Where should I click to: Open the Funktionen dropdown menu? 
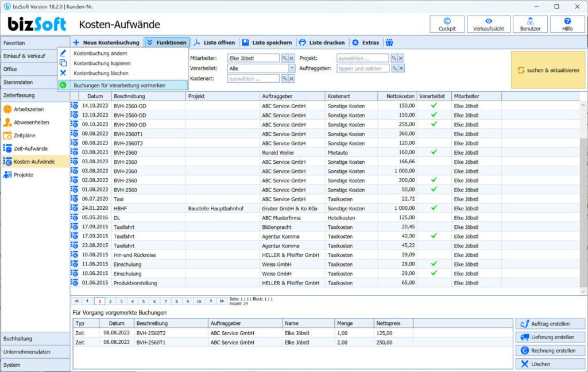pyautogui.click(x=167, y=43)
